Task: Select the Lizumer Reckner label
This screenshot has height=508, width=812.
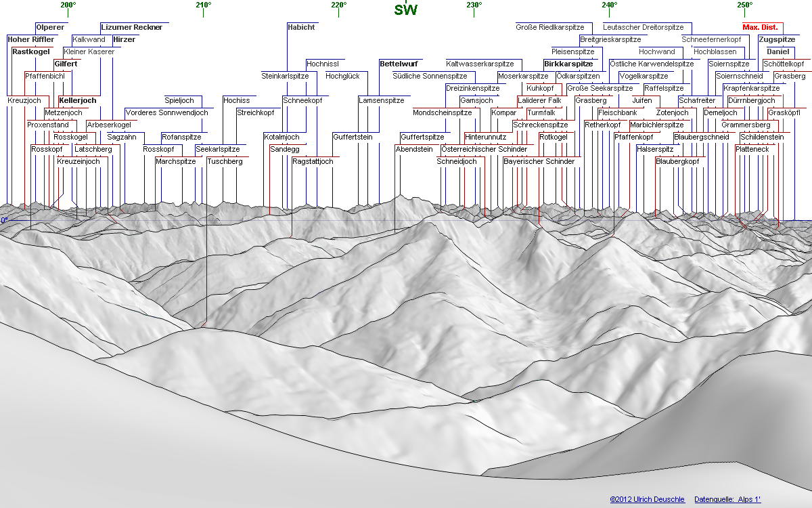Action: click(131, 27)
